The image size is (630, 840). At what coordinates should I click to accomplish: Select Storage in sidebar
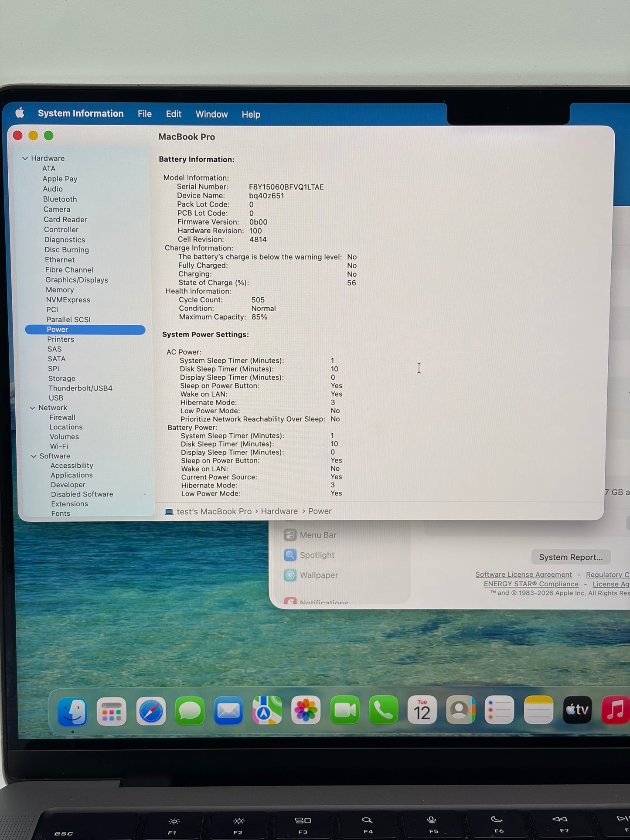click(x=61, y=378)
